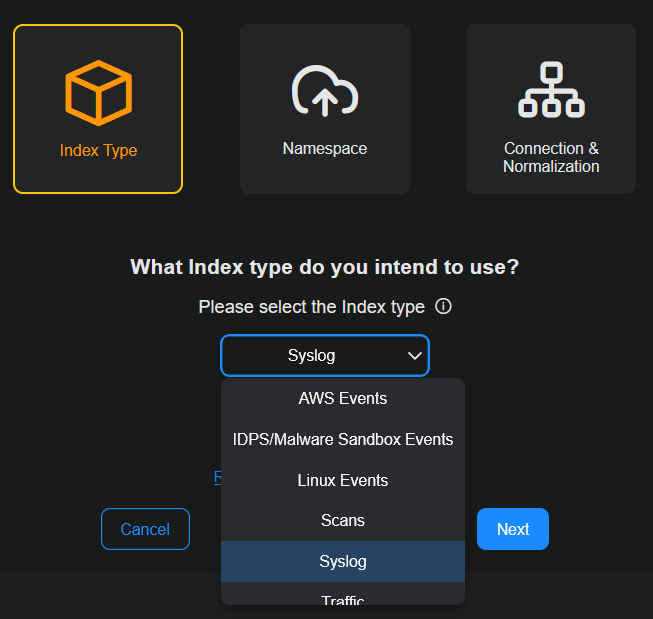The width and height of the screenshot is (653, 619).
Task: Select IDPS/Malware Sandbox Events option
Action: (x=342, y=439)
